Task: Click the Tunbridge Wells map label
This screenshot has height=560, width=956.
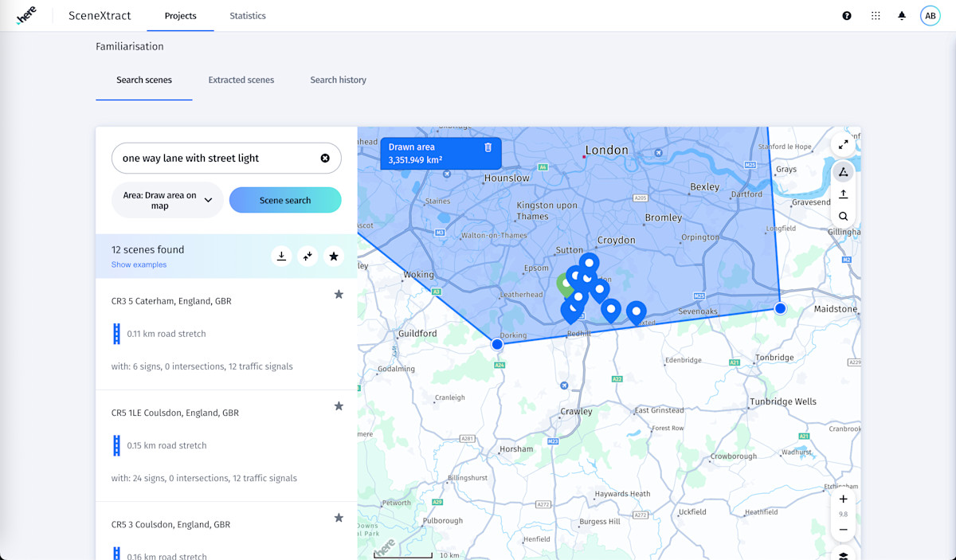Action: pyautogui.click(x=782, y=401)
